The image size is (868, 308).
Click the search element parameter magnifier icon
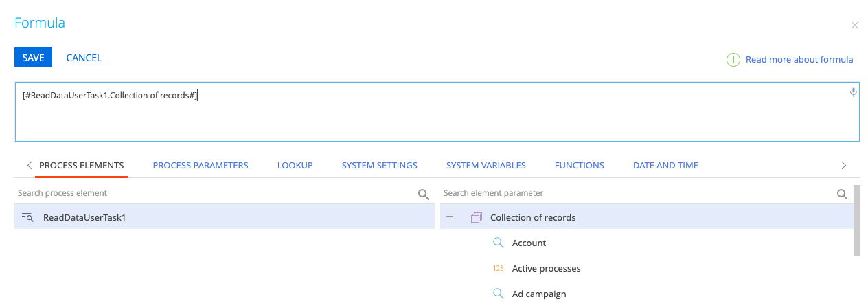(x=842, y=195)
